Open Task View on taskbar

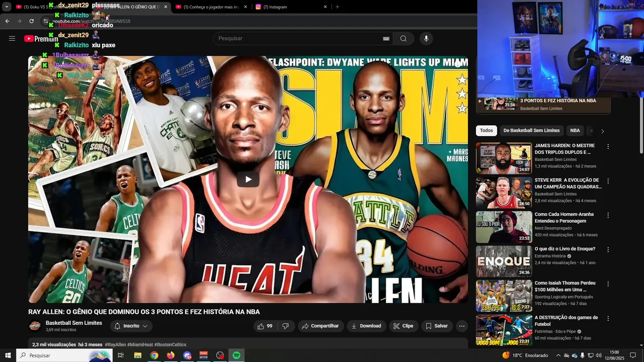121,355
